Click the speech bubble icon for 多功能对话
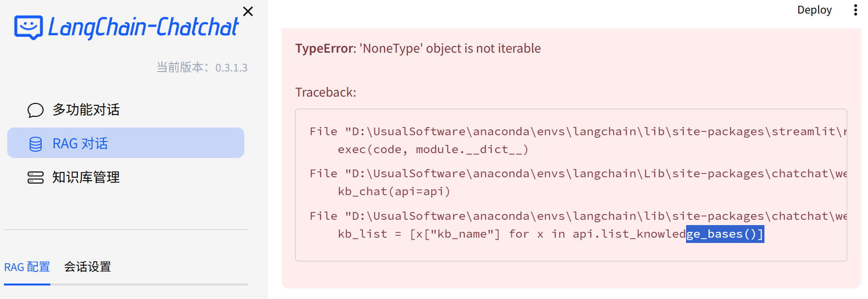Image resolution: width=868 pixels, height=299 pixels. (x=35, y=110)
